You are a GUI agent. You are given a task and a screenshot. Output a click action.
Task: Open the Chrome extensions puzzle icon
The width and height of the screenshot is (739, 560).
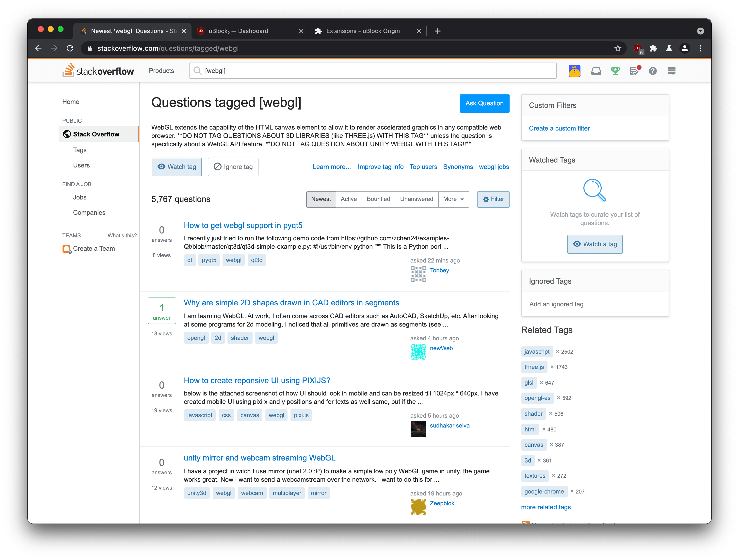[653, 49]
